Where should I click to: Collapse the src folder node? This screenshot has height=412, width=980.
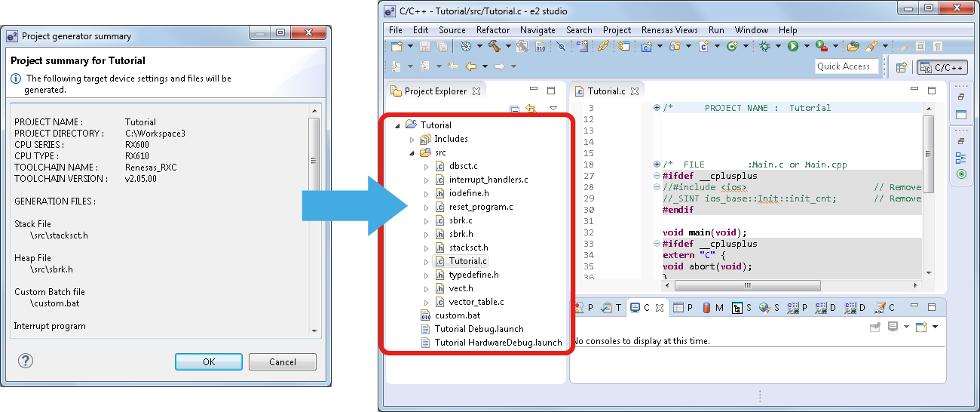tap(412, 152)
